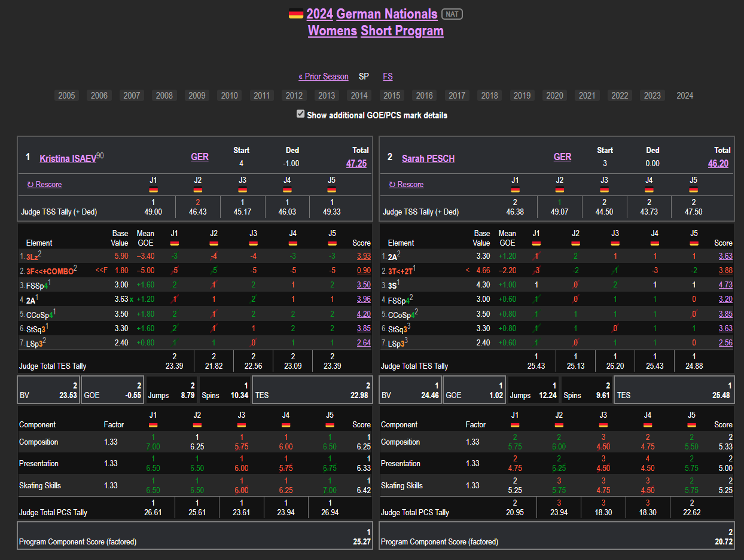Click J5 flag icon in Pesch's header row
This screenshot has height=560, width=744.
[x=693, y=190]
